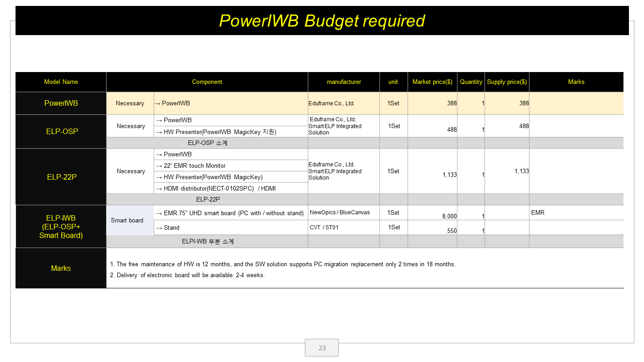Click '→ PowerIWB' in the highlighted first row
This screenshot has height=362, width=644.
pos(231,103)
